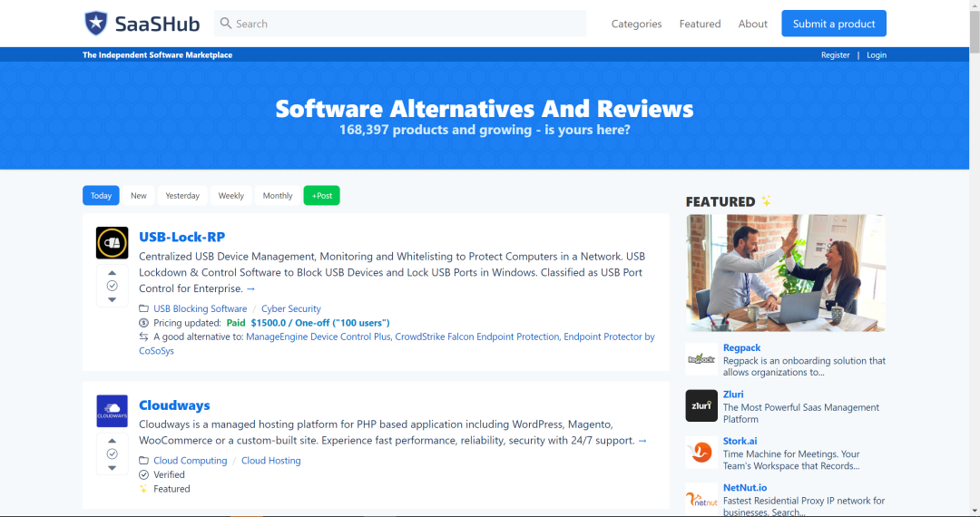This screenshot has height=517, width=980.
Task: Click the Zluri logo icon
Action: click(x=701, y=405)
